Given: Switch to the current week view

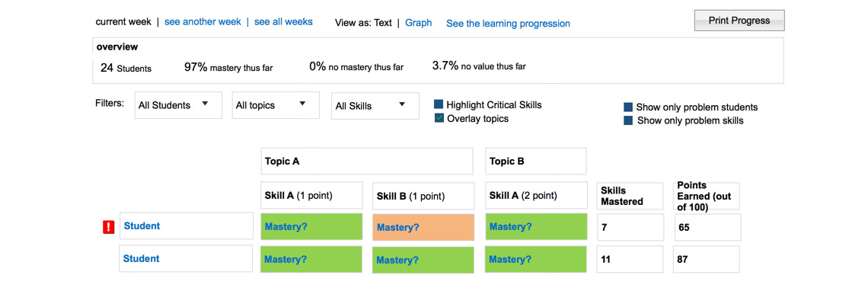Looking at the screenshot, I should [123, 22].
